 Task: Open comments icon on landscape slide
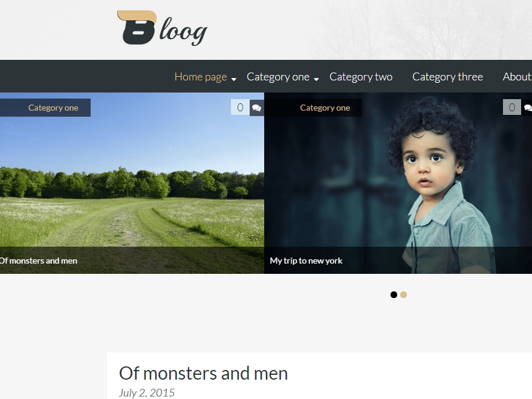(257, 108)
